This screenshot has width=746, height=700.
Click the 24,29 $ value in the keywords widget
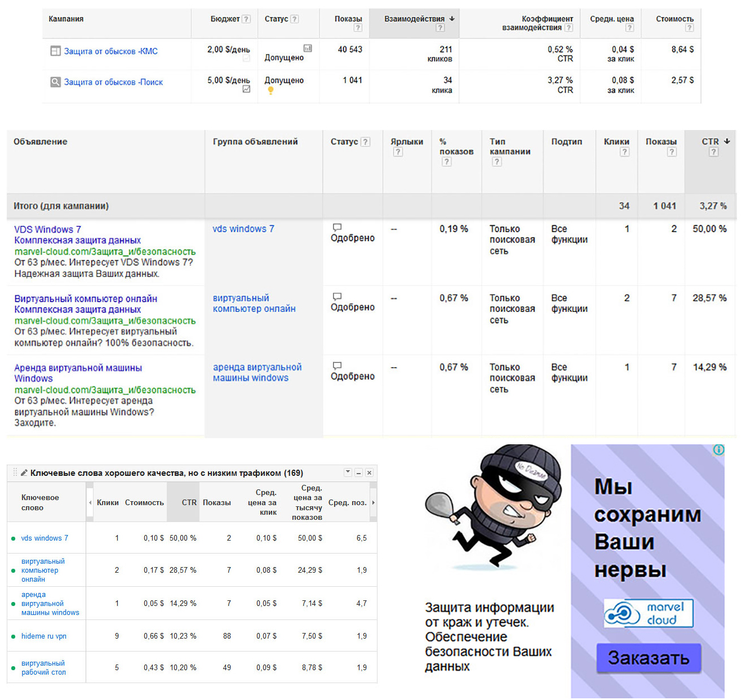tap(310, 570)
